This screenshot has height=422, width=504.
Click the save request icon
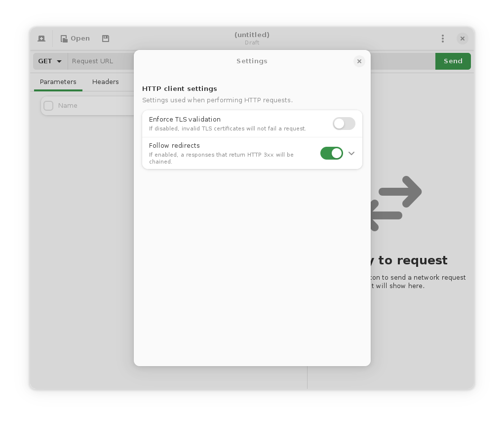click(x=106, y=39)
